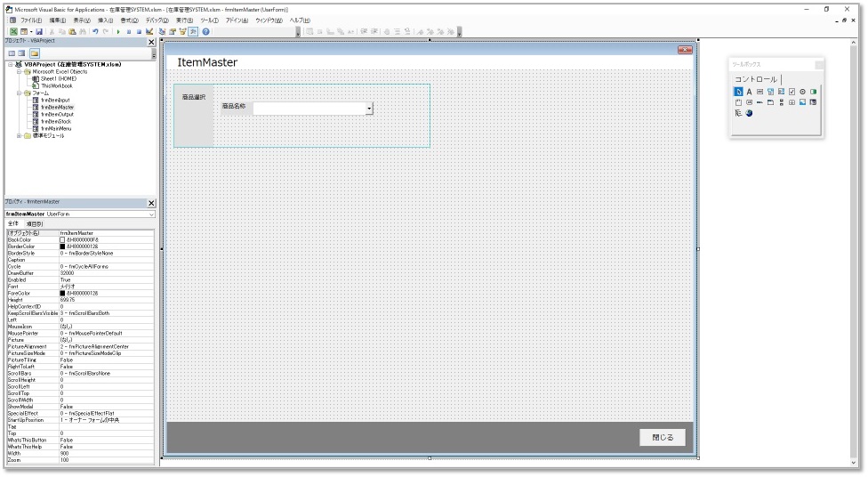This screenshot has height=477, width=868.
Task: Pick the ListBox control in Toolbox
Action: coord(781,92)
